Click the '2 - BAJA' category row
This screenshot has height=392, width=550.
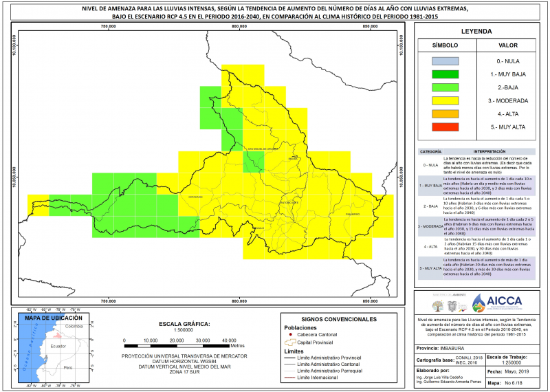coord(476,206)
